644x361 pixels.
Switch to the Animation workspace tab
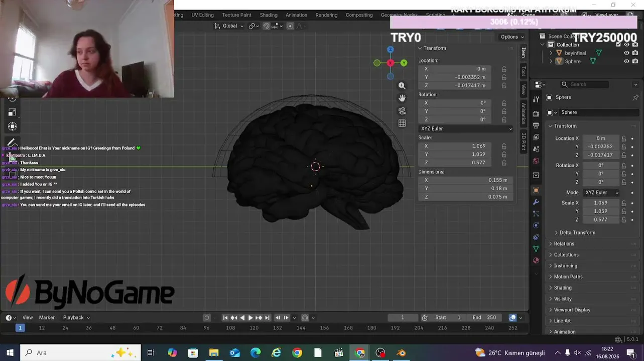click(296, 15)
